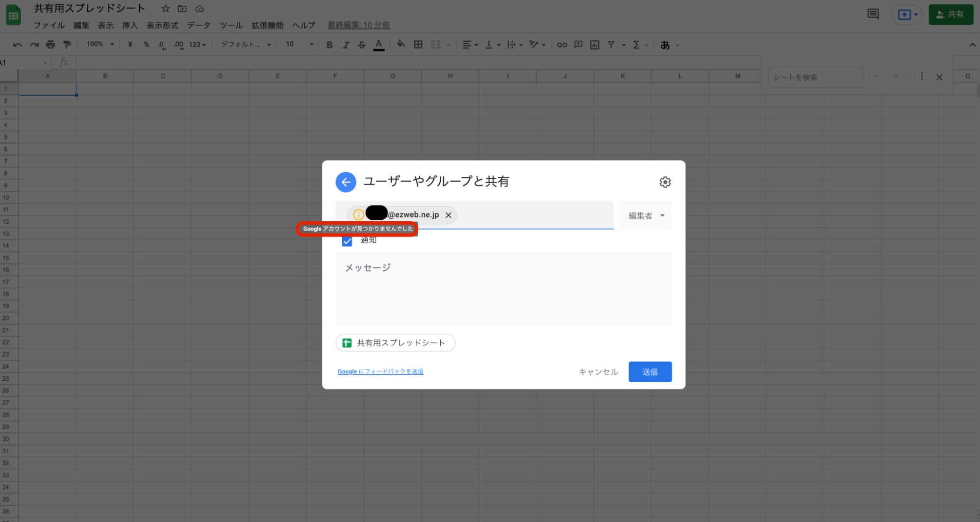
Task: Uncheck the 通知 notify checkbox
Action: tap(347, 241)
